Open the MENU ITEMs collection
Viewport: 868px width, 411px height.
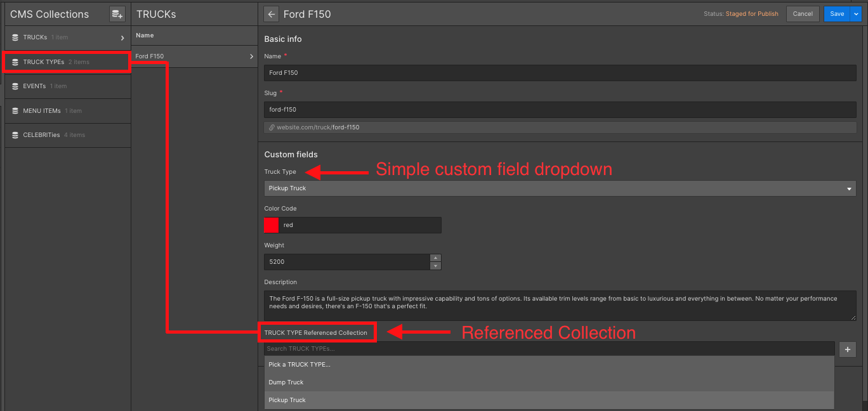click(68, 111)
